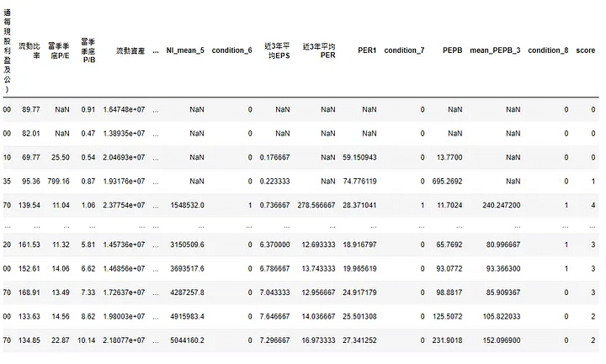606x364 pixels.
Task: Click the 近3年平均EPS column header
Action: (x=277, y=50)
